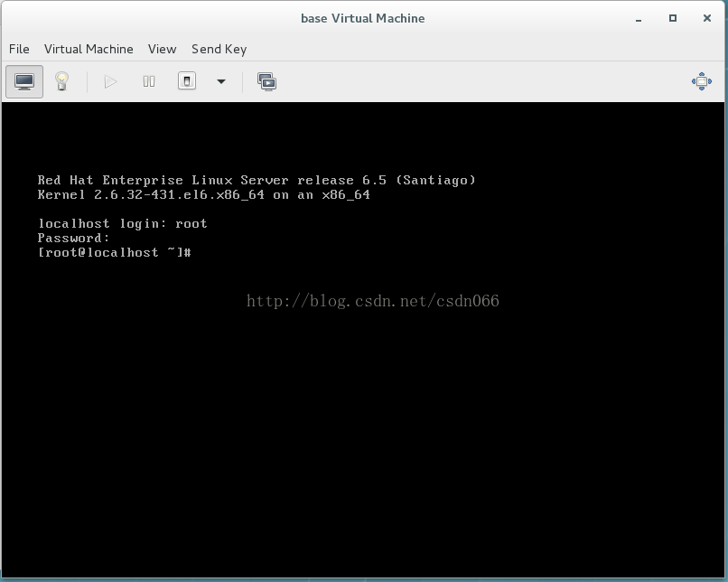Show virtual hardware details lightbulb icon

click(61, 81)
